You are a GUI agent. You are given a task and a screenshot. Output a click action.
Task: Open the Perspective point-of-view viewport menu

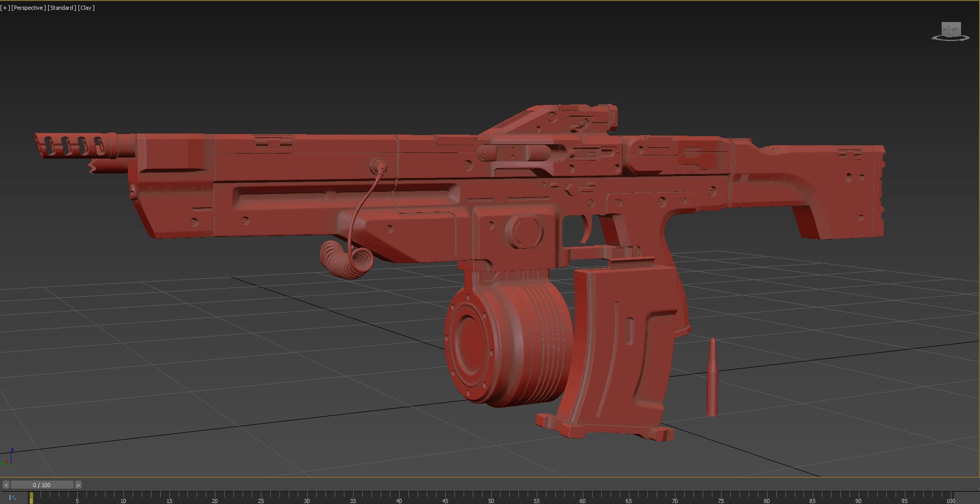click(29, 8)
